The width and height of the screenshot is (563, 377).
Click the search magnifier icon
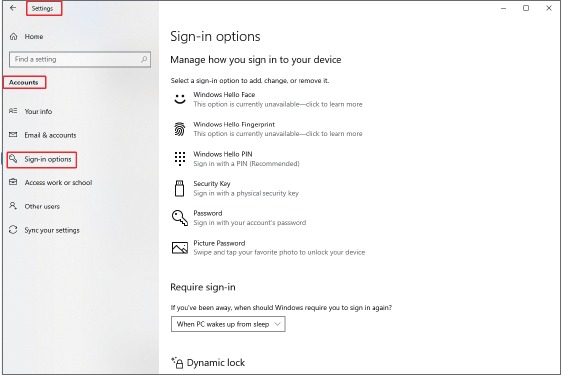pos(144,59)
